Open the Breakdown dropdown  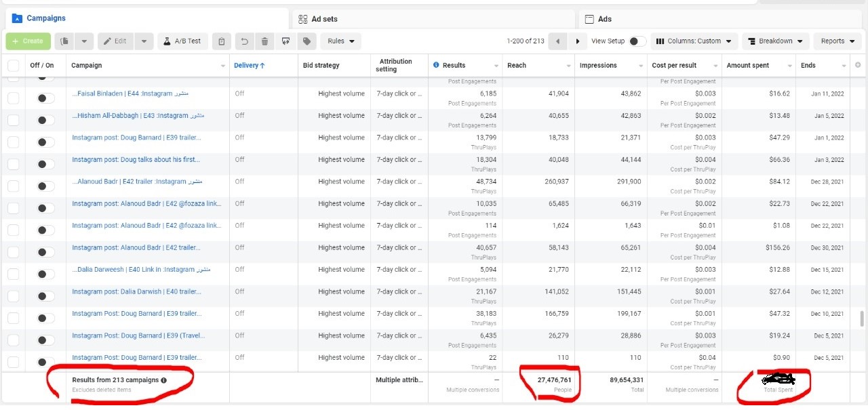click(775, 41)
